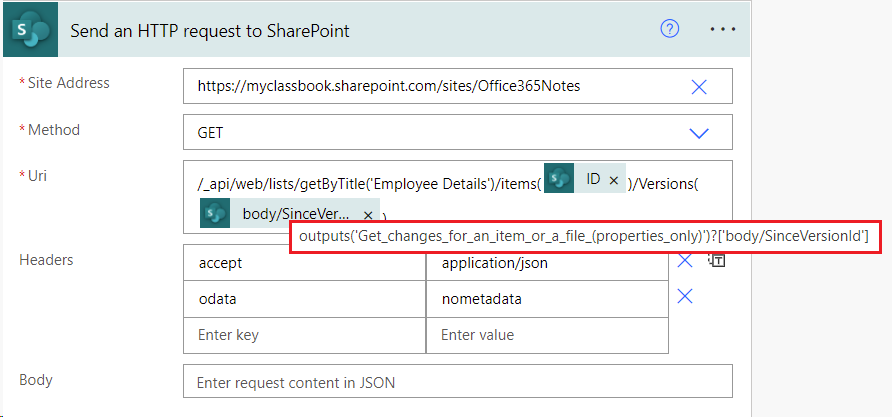Select the GET method field
Screen dimensions: 892x417
tap(458, 133)
